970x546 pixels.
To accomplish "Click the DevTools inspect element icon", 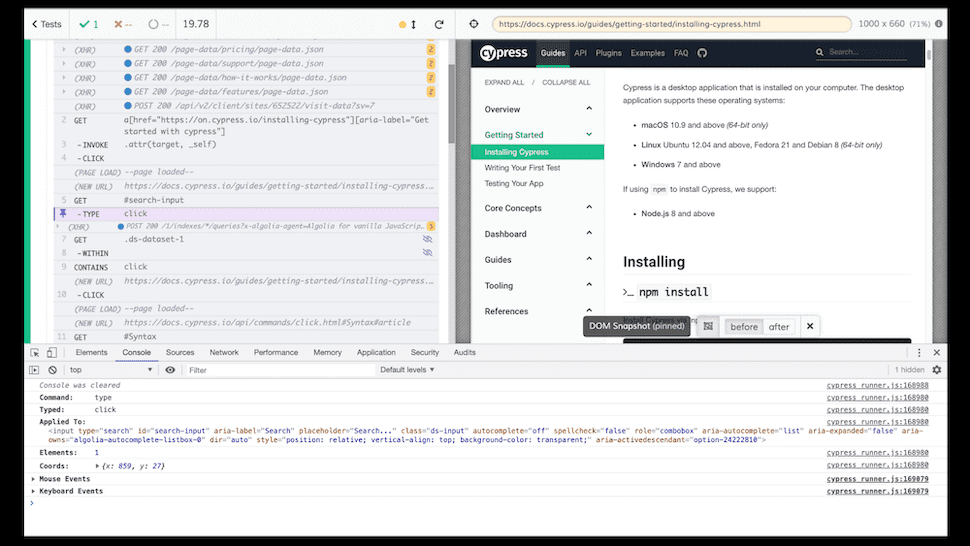I will 35,352.
